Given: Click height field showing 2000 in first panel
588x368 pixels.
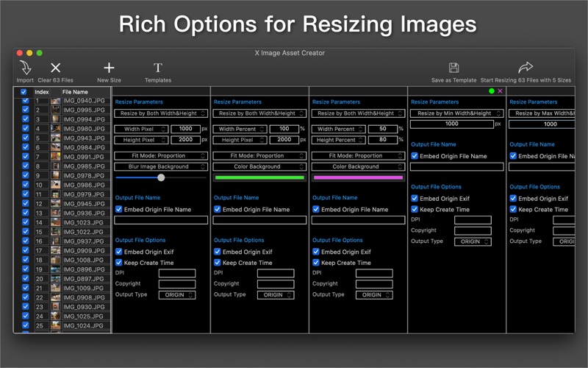Looking at the screenshot, I should (x=186, y=140).
